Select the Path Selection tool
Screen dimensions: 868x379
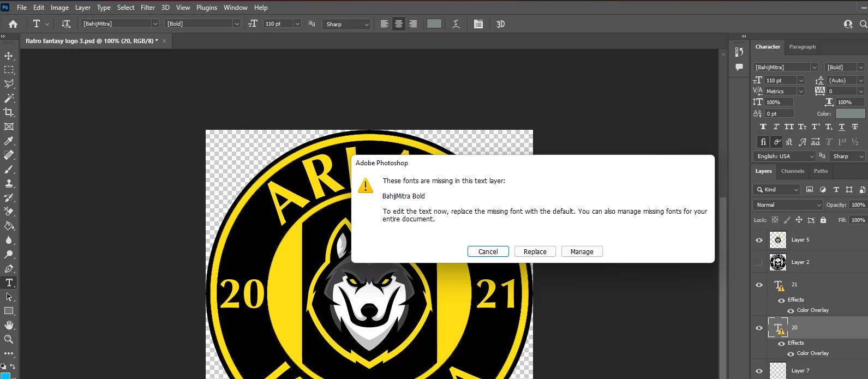click(x=9, y=297)
